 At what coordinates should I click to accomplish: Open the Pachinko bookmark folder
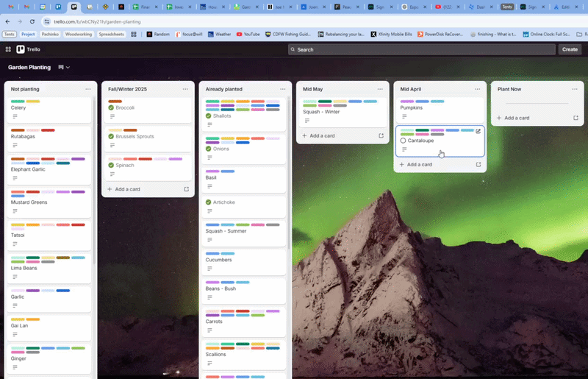pos(50,34)
